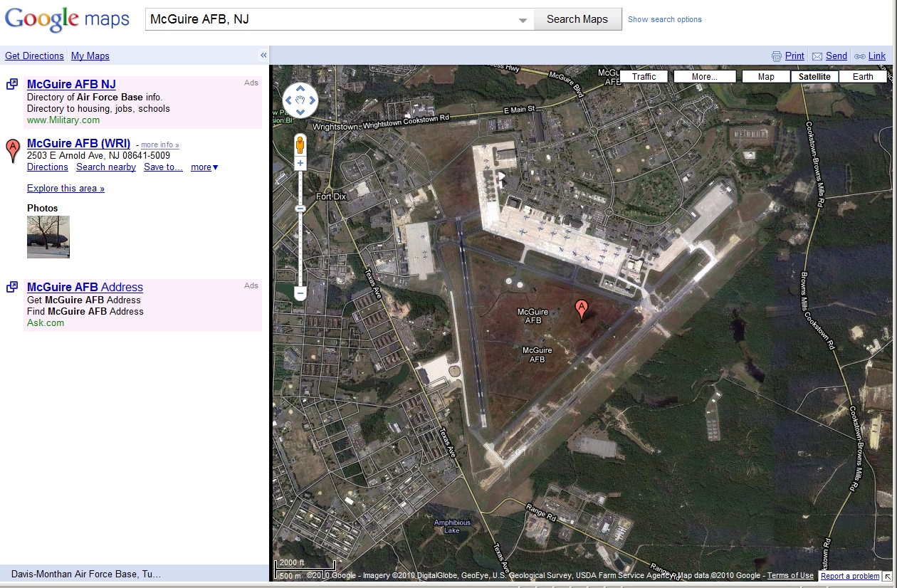Zoom in using the plus icon
This screenshot has height=588, width=897.
click(x=300, y=162)
